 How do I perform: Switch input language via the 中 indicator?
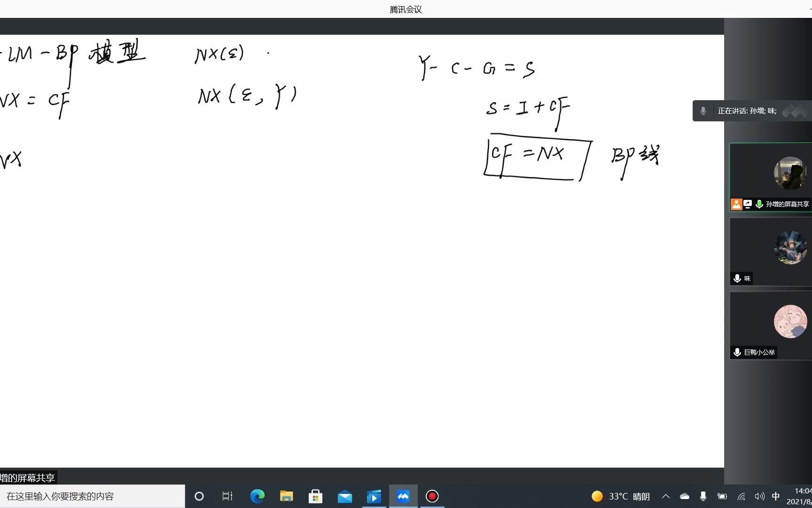pos(776,496)
